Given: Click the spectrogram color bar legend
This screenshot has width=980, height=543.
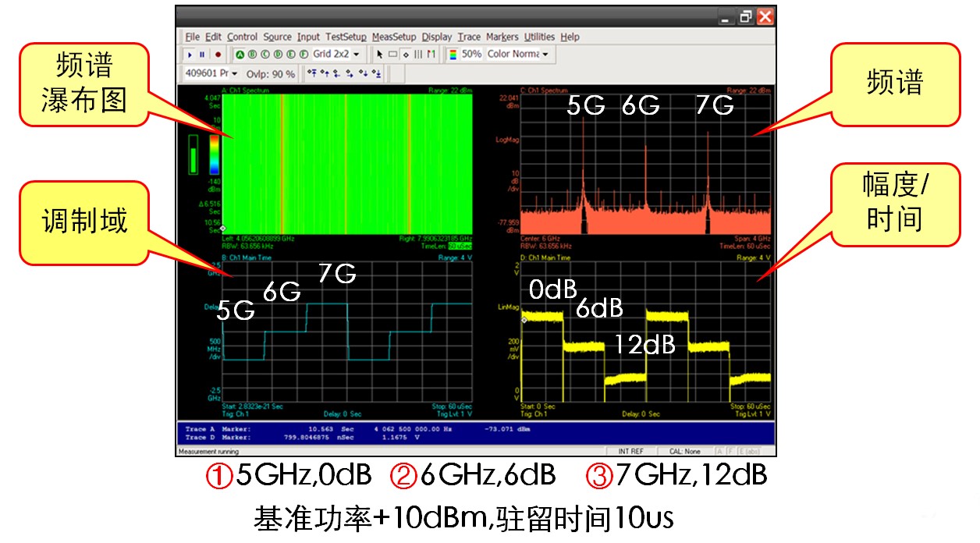Looking at the screenshot, I should [x=214, y=154].
